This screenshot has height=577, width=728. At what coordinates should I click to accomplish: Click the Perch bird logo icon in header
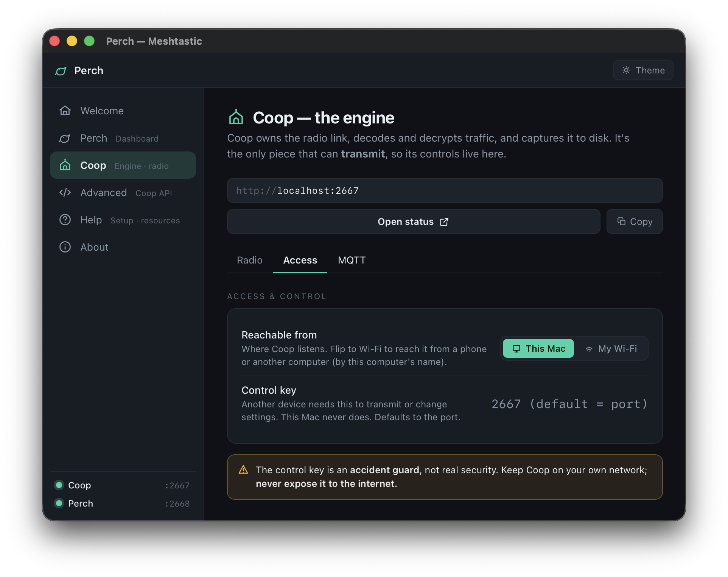61,71
